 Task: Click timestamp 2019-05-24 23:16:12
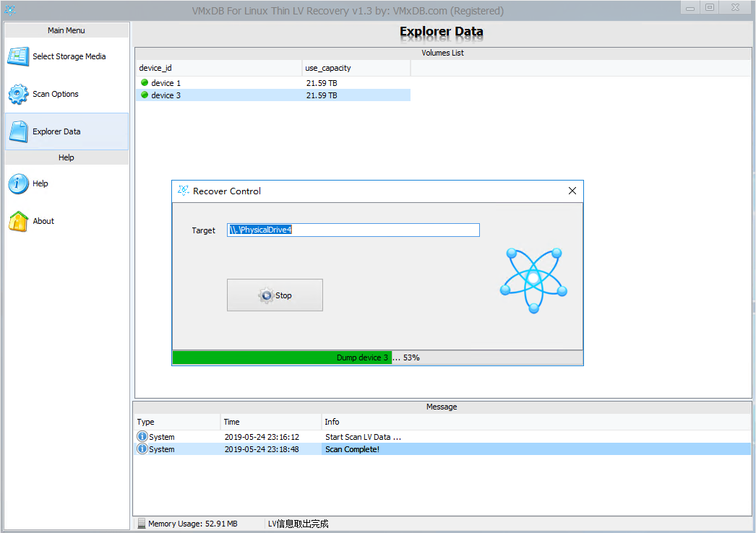tap(262, 437)
